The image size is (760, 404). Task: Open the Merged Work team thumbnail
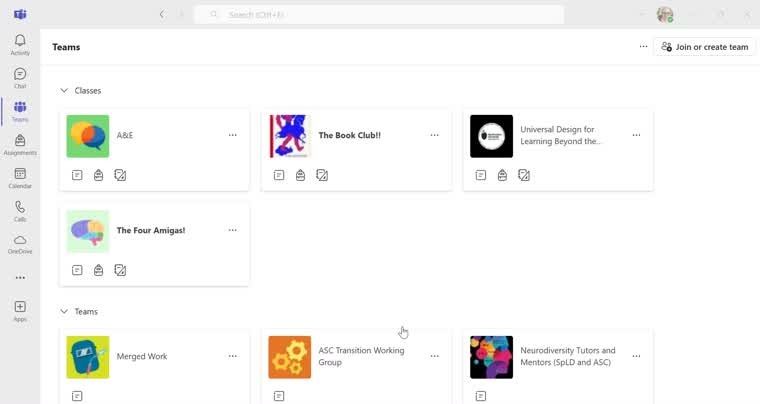tap(88, 357)
